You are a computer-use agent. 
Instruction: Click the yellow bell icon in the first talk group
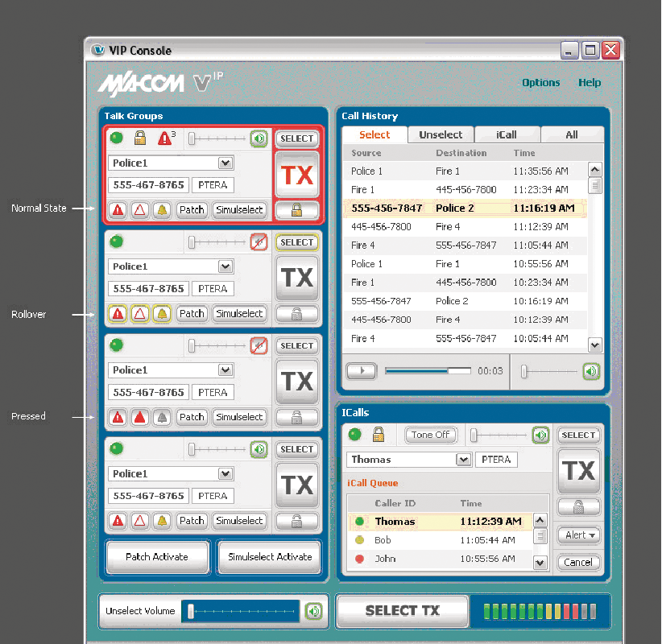[x=162, y=210]
